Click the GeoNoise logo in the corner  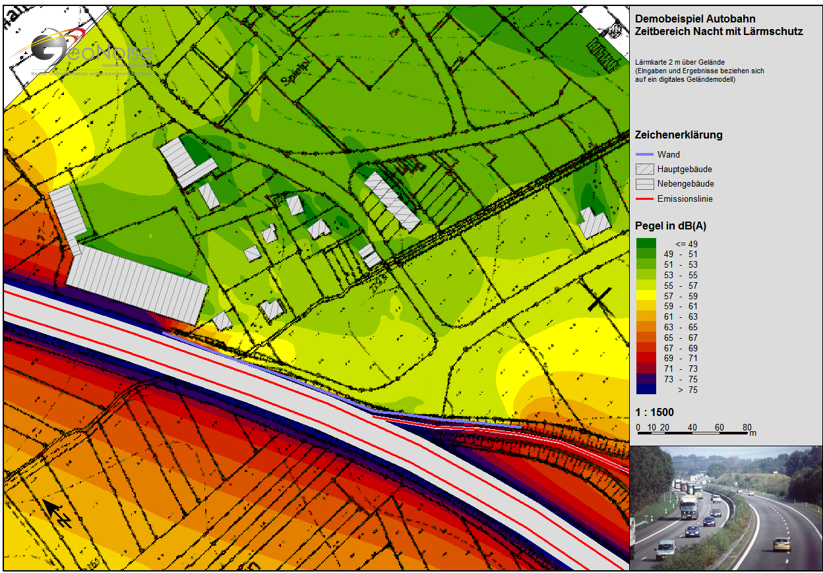pyautogui.click(x=90, y=52)
